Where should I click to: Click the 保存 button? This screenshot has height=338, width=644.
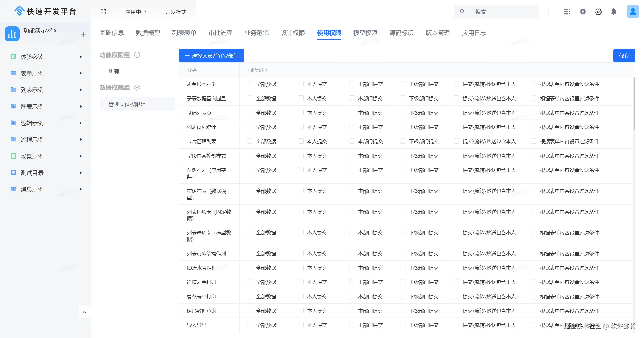point(624,56)
